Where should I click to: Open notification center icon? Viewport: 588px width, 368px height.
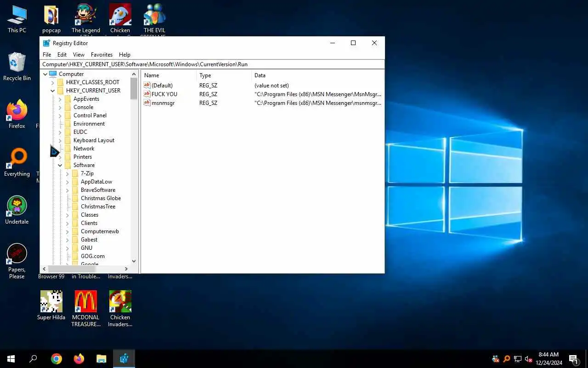[x=573, y=359]
